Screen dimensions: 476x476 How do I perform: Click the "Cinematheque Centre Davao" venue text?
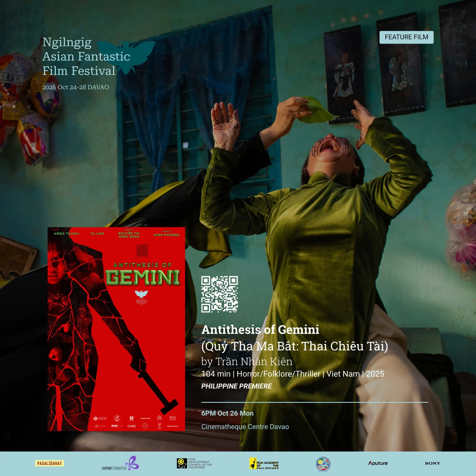pyautogui.click(x=245, y=427)
